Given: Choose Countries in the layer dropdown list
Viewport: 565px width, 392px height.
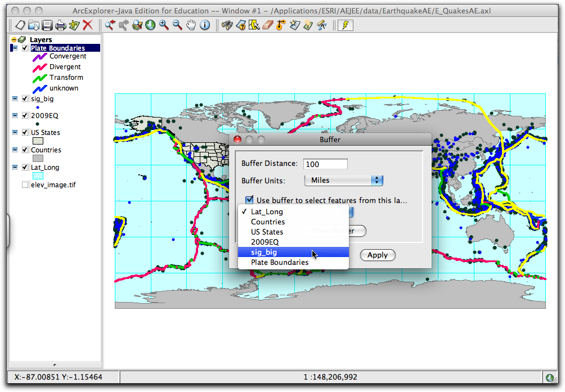Looking at the screenshot, I should 293,222.
